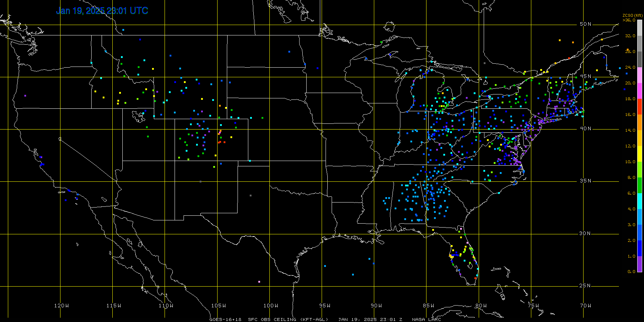This screenshot has height=322, width=644.
Task: Pick the purple segment of the ceiling color bar
Action: [x=640, y=264]
